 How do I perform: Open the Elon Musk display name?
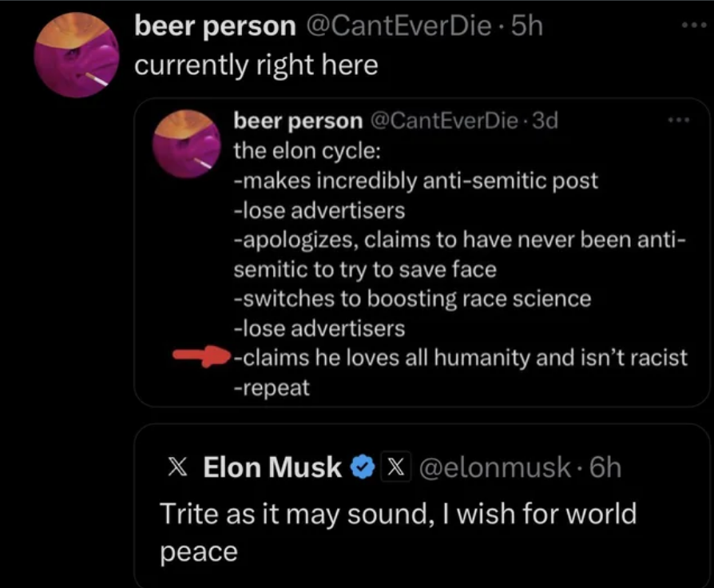pyautogui.click(x=273, y=467)
